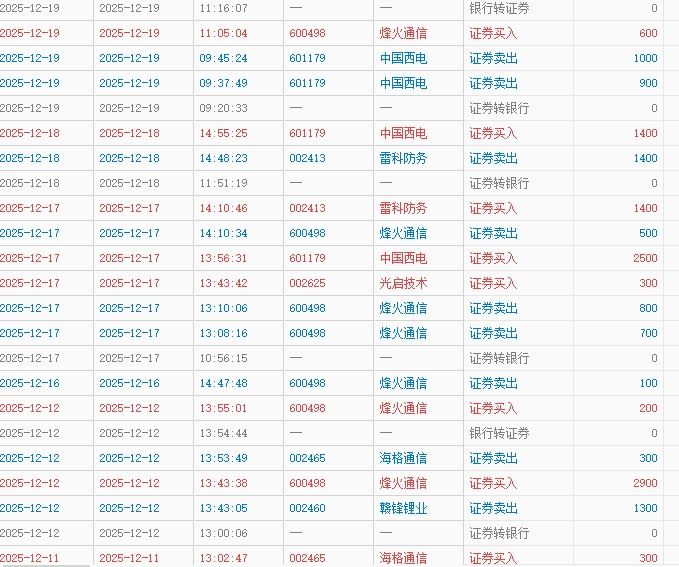Select time 13:08:16
This screenshot has width=679, height=567.
pos(223,334)
